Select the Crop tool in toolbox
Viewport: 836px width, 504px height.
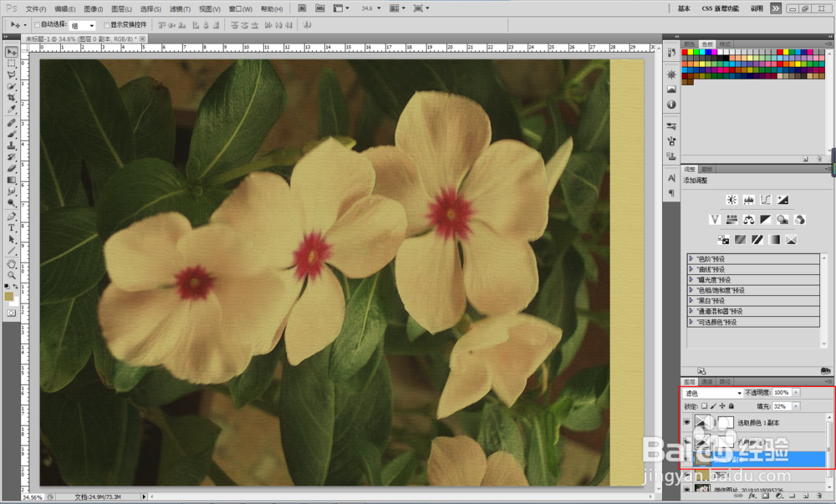(x=12, y=98)
